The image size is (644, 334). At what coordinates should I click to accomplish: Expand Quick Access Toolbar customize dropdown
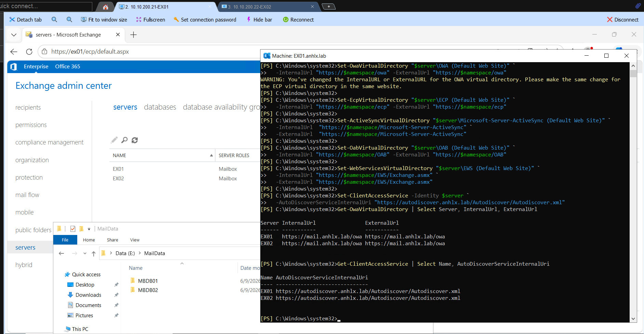click(89, 229)
